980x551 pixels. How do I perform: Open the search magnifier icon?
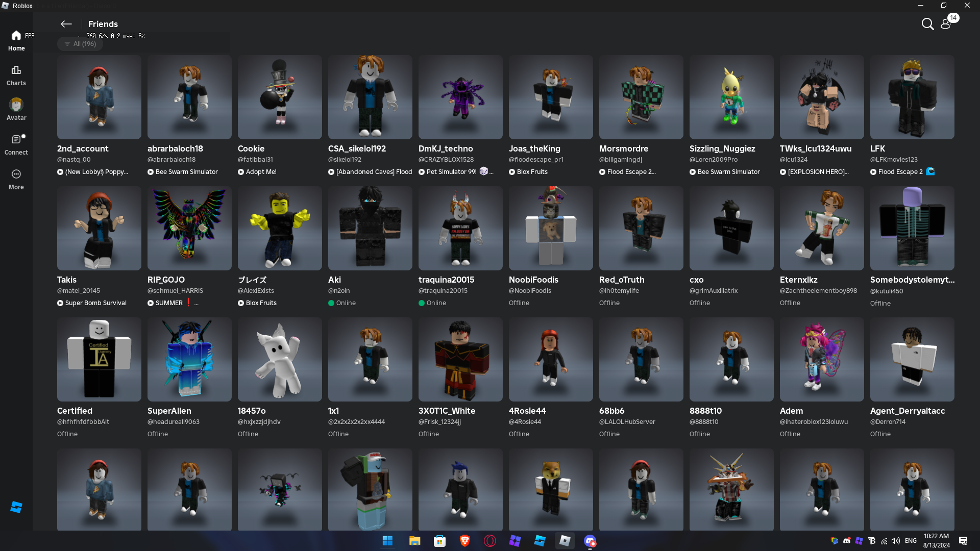(x=927, y=24)
